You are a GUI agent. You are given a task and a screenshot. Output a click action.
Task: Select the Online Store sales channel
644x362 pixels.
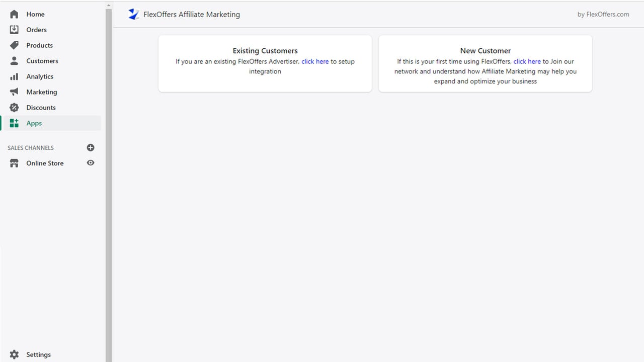[50, 163]
